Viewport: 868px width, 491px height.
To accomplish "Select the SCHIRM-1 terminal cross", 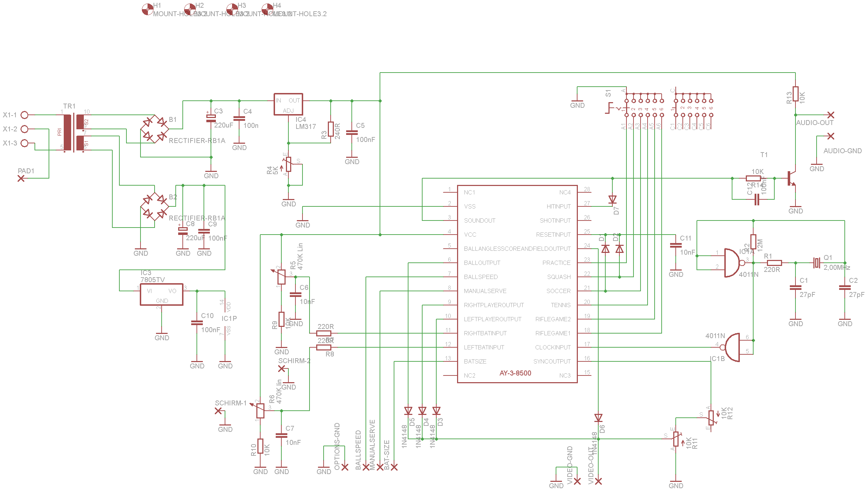I will pyautogui.click(x=218, y=411).
